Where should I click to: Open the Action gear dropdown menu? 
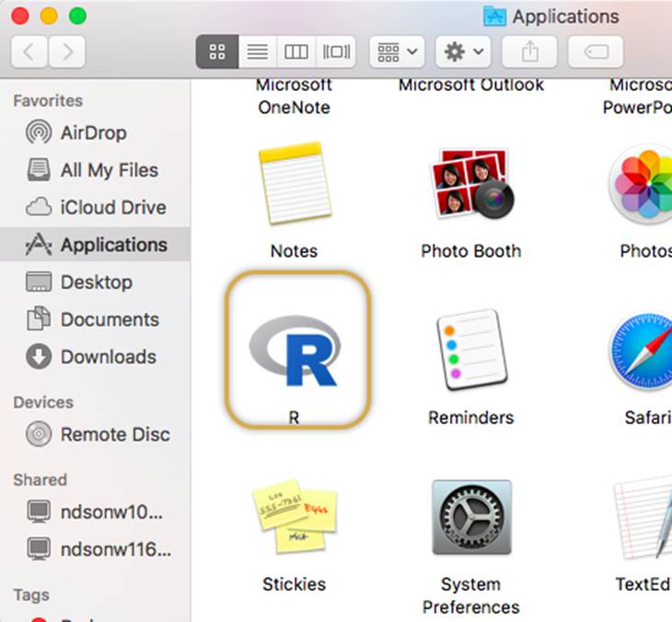tap(463, 52)
